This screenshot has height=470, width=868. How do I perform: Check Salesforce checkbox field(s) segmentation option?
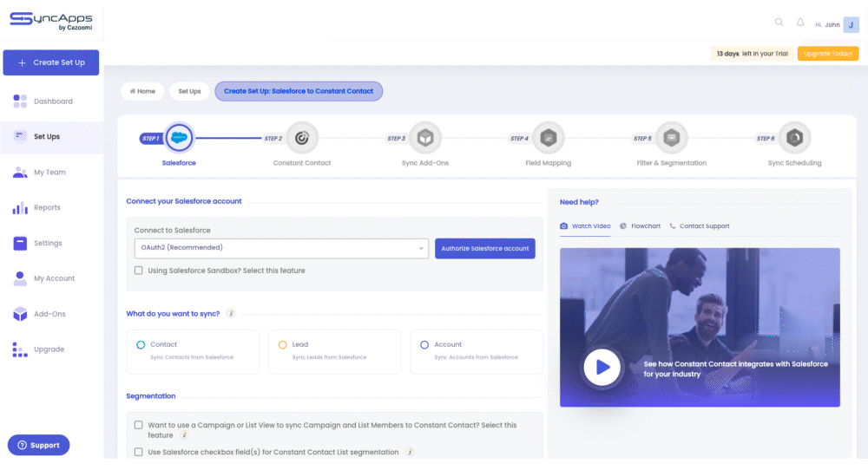pos(138,452)
